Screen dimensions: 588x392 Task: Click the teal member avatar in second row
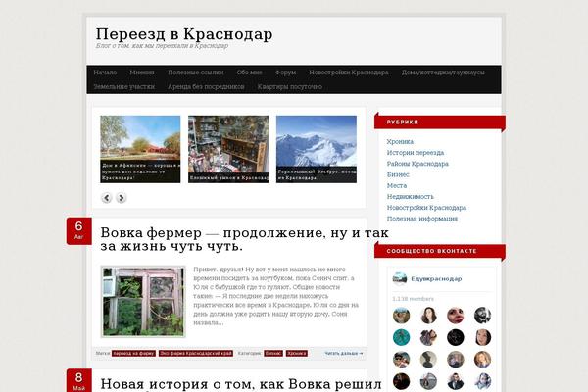(x=401, y=337)
